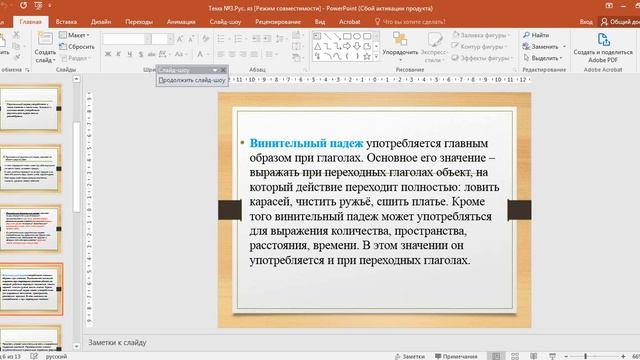This screenshot has width=640, height=360.
Task: Select the oval shape in gallery
Action: coord(357,36)
